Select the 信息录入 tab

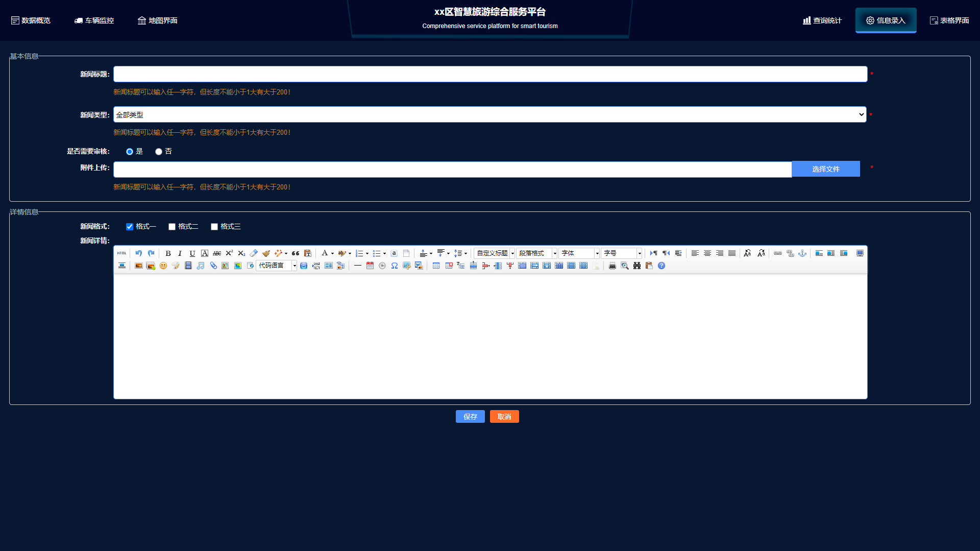pyautogui.click(x=886, y=20)
